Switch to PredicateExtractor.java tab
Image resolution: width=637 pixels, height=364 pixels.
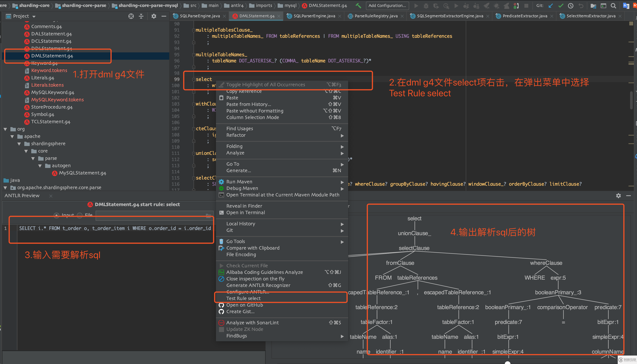point(525,16)
